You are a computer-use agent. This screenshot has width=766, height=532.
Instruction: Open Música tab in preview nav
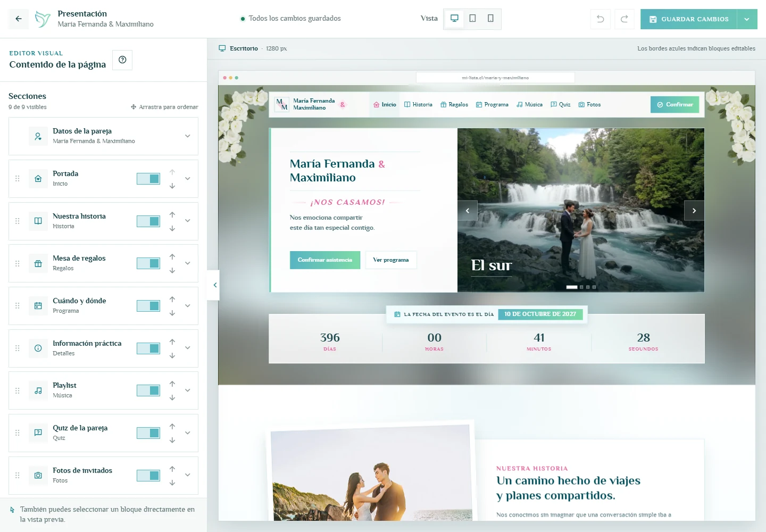tap(529, 105)
